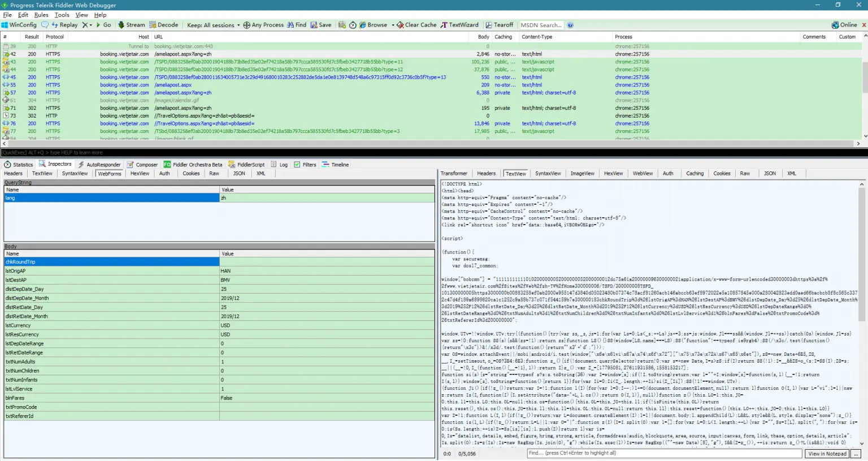This screenshot has height=461, width=868.
Task: Open the AutoResponder tab
Action: [x=99, y=165]
